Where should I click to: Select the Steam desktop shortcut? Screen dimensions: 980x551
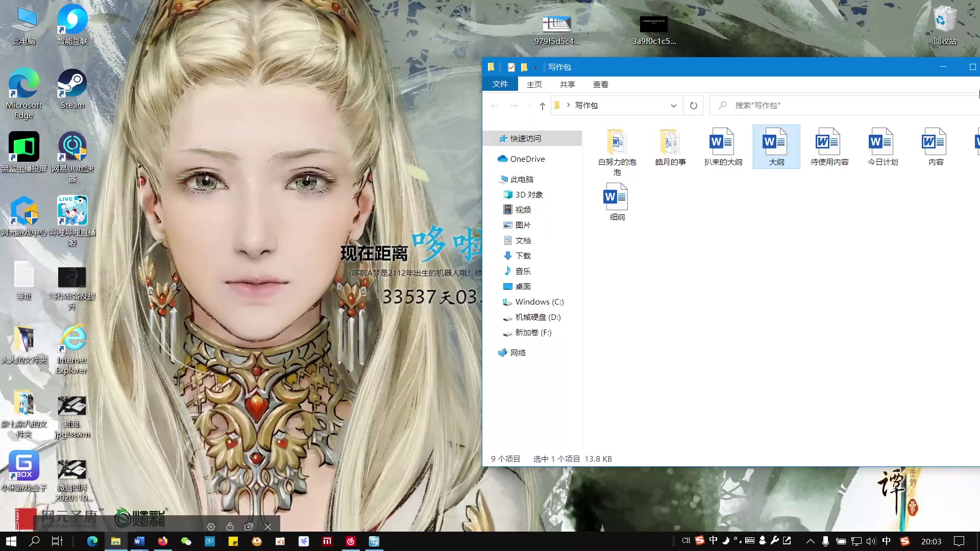(x=72, y=89)
